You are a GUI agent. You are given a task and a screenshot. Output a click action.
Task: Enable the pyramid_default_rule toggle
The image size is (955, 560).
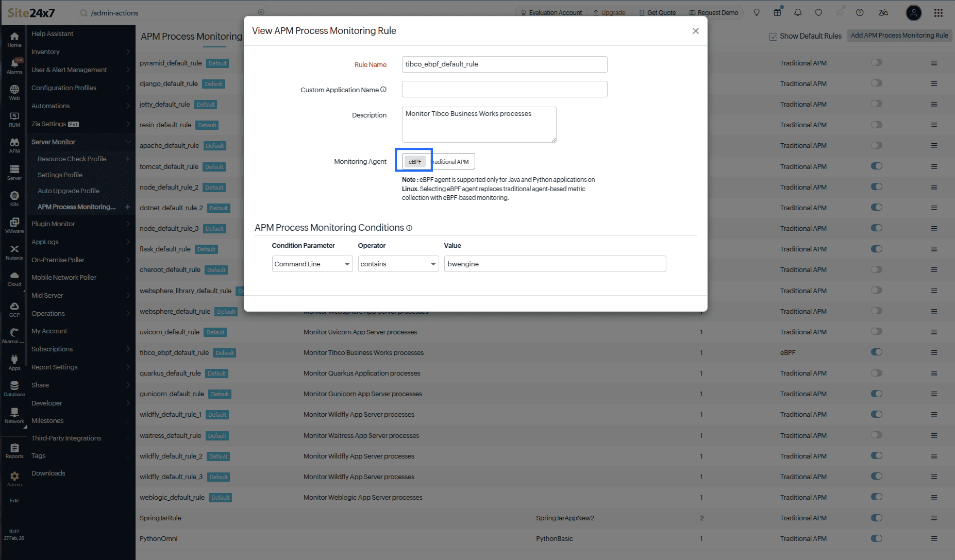(x=877, y=62)
